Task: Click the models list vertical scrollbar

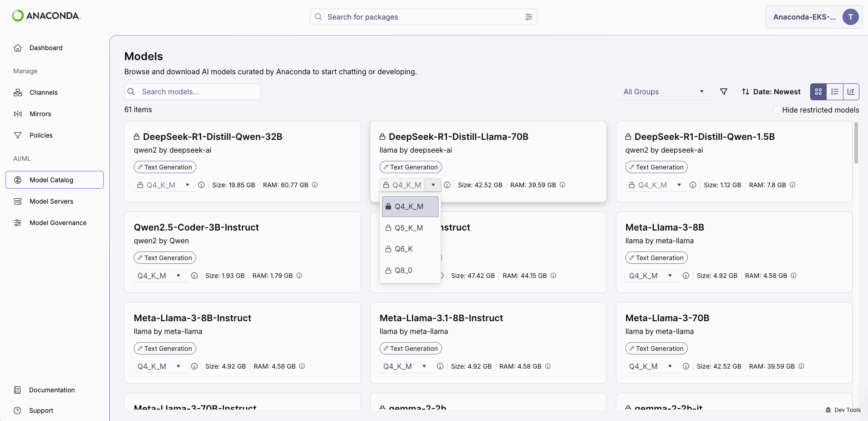Action: (x=856, y=143)
